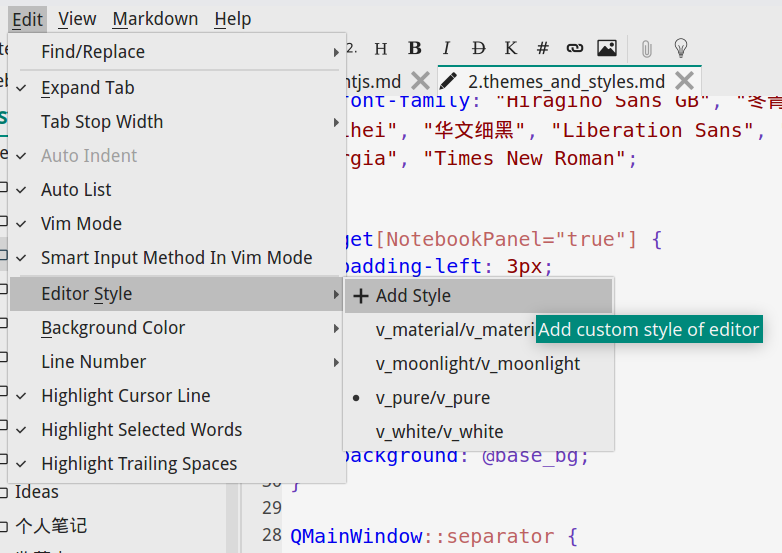Apply strikethrough with the crossed D icon

(x=478, y=48)
